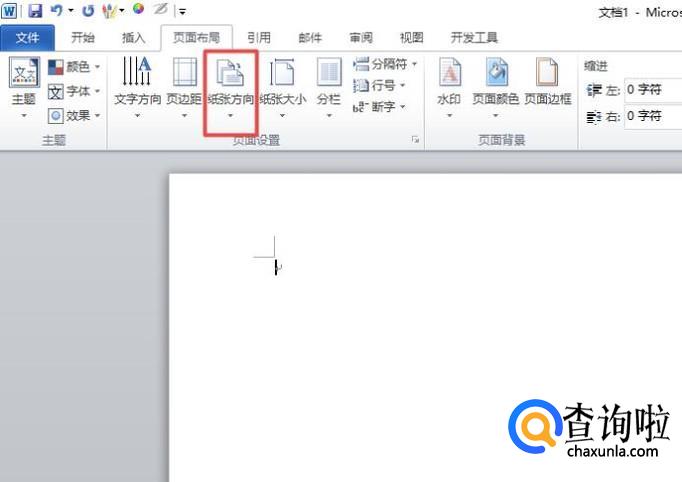682x482 pixels.
Task: Open the Customize Quick Access Toolbar dropdown
Action: click(x=182, y=12)
